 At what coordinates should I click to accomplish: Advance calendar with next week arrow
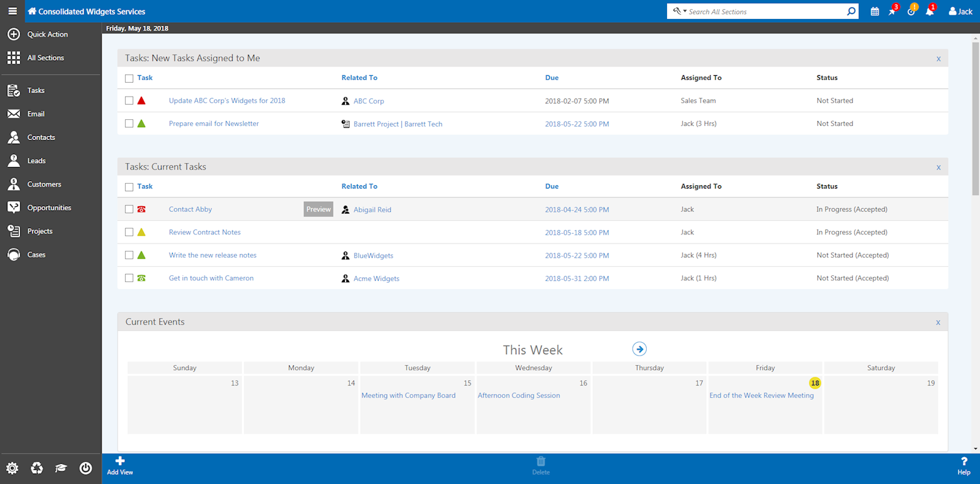pos(639,349)
